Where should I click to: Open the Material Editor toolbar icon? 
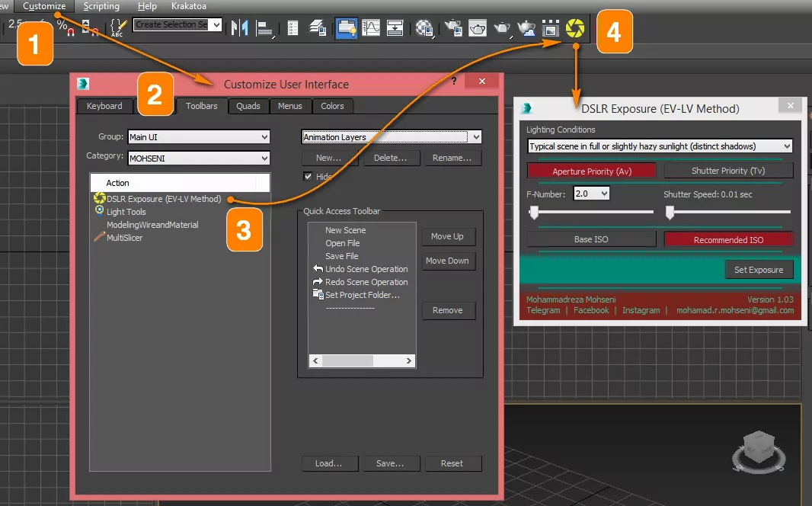(x=425, y=28)
